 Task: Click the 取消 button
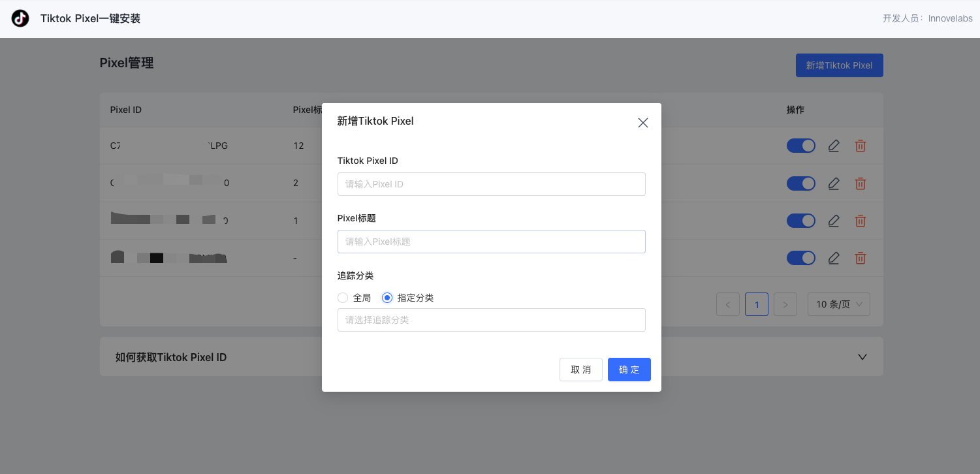click(x=581, y=370)
